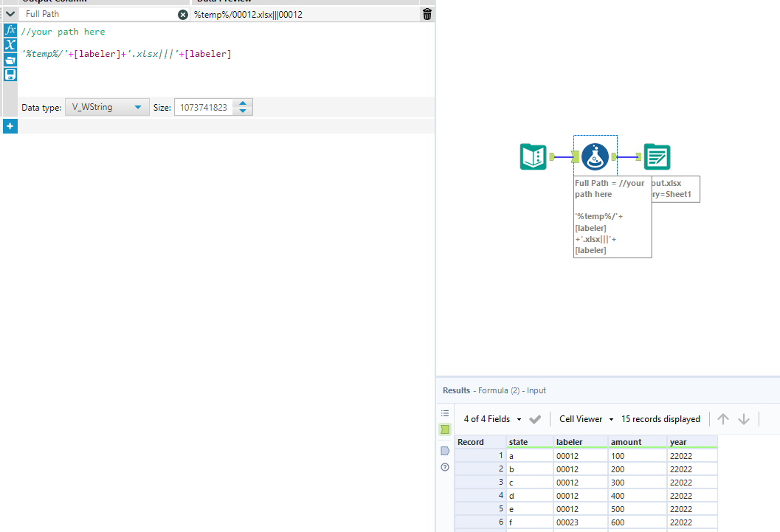Open the Cell Viewer dropdown

pyautogui.click(x=586, y=419)
